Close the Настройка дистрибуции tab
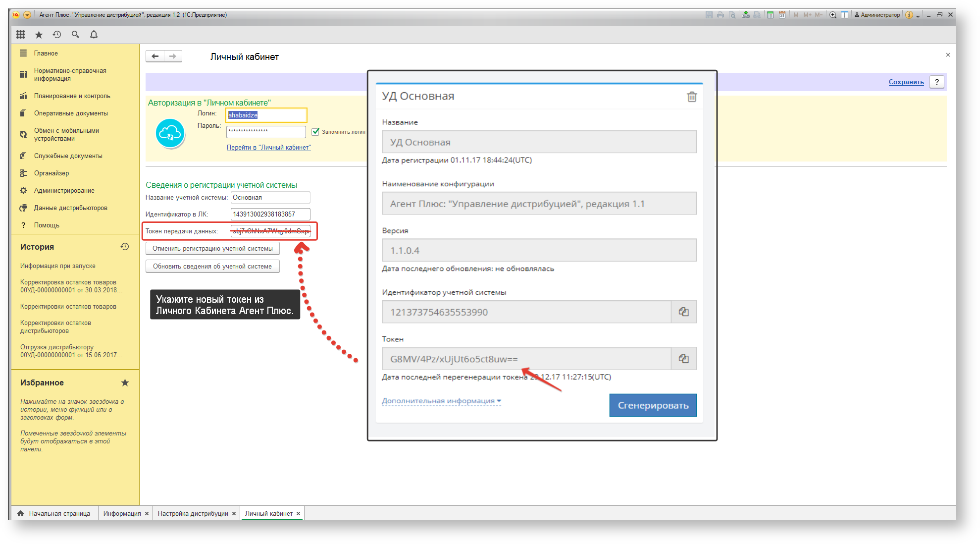980x544 pixels. (234, 514)
